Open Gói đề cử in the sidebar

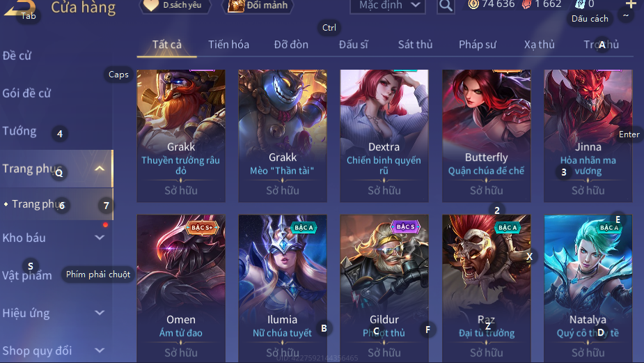pyautogui.click(x=26, y=93)
